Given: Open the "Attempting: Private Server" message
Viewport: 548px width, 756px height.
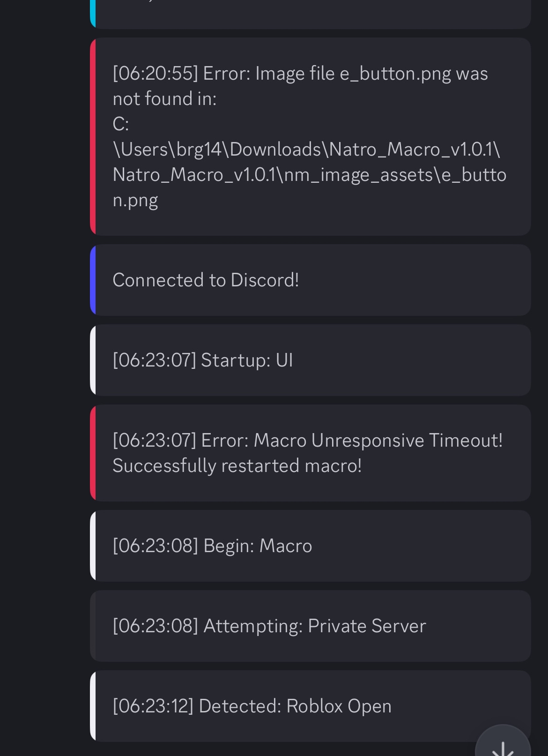Looking at the screenshot, I should pyautogui.click(x=269, y=626).
